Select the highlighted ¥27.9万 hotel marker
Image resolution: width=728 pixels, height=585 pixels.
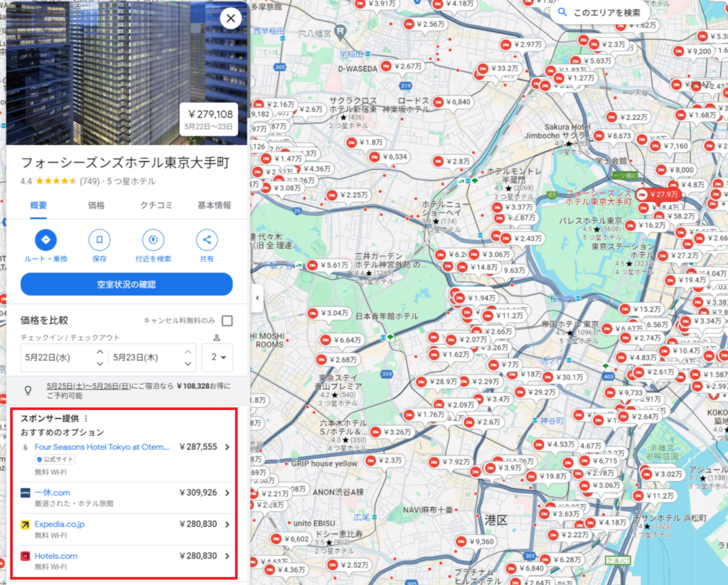click(x=658, y=195)
